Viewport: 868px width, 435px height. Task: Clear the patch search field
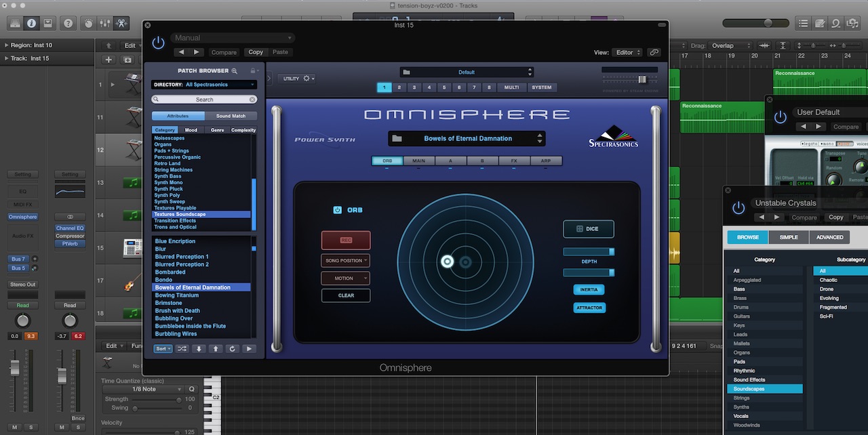tap(252, 100)
